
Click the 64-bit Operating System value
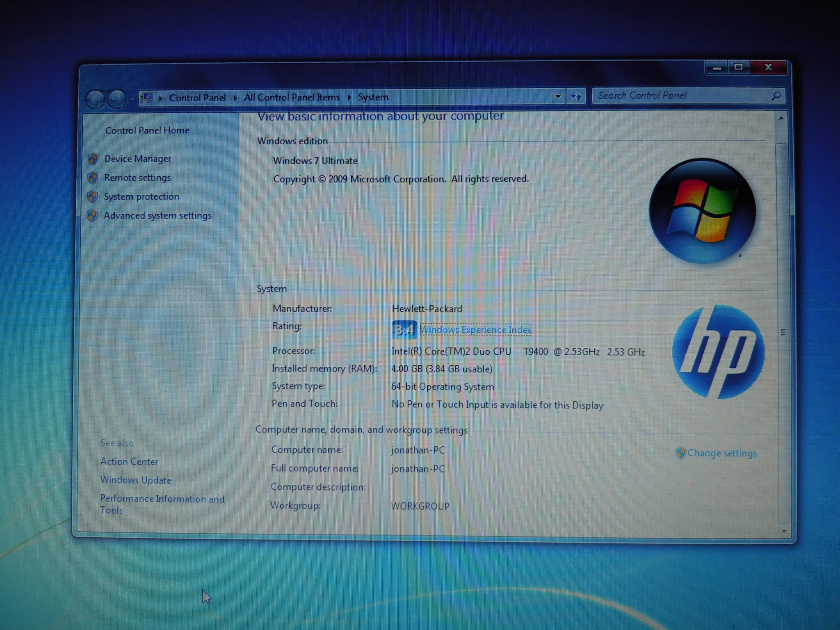click(x=443, y=387)
